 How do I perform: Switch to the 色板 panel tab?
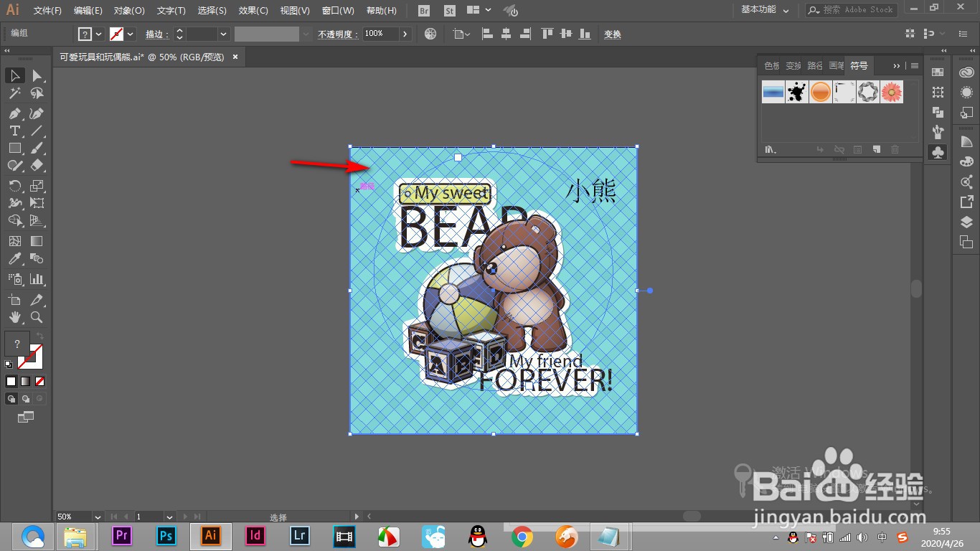click(771, 65)
